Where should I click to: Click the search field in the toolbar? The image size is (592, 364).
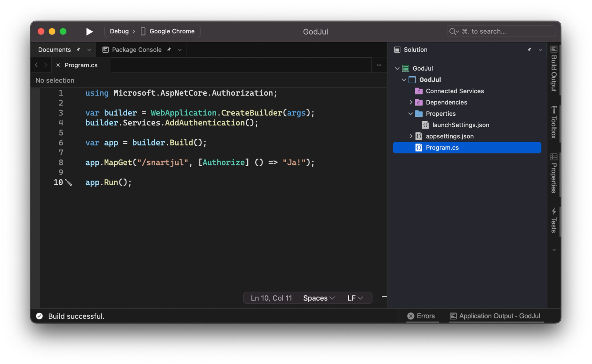coord(501,31)
